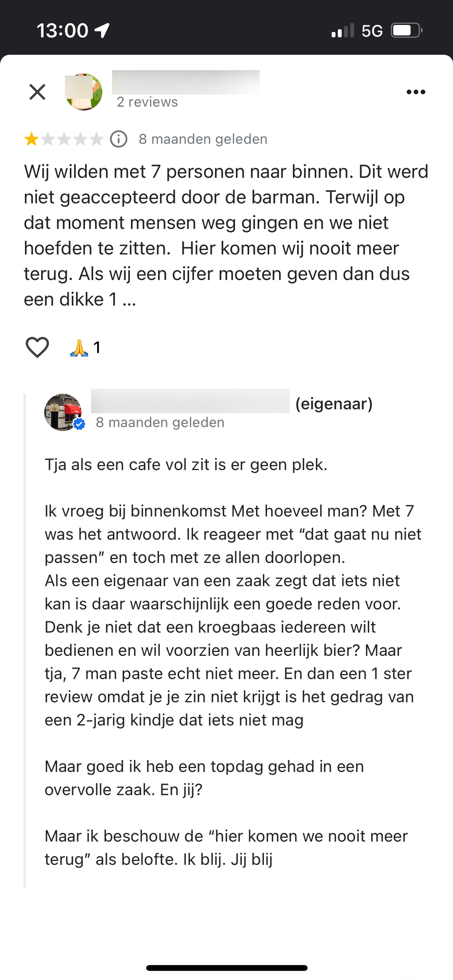Open the three-dot more options menu
The width and height of the screenshot is (453, 980).
click(416, 92)
